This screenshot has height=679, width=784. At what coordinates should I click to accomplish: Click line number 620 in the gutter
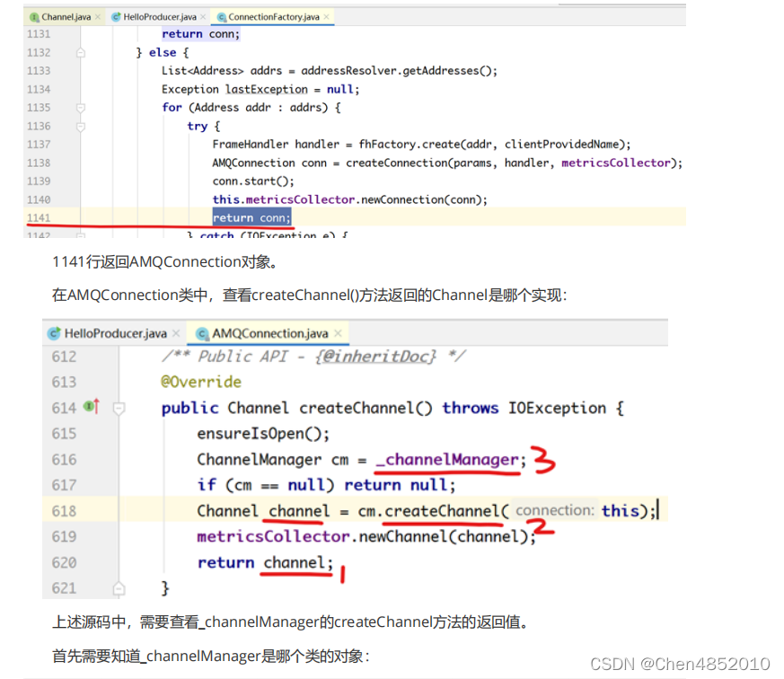coord(64,562)
